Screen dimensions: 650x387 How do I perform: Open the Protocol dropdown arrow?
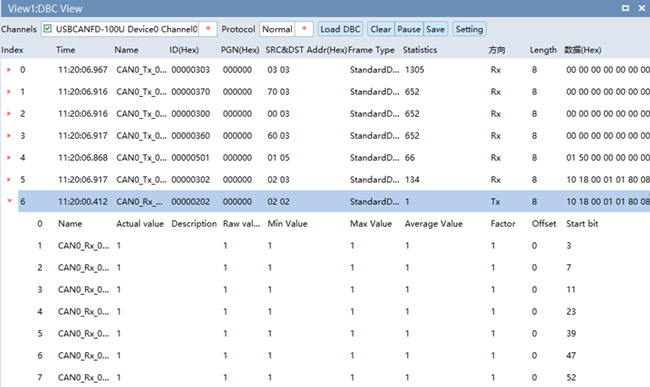tap(304, 29)
